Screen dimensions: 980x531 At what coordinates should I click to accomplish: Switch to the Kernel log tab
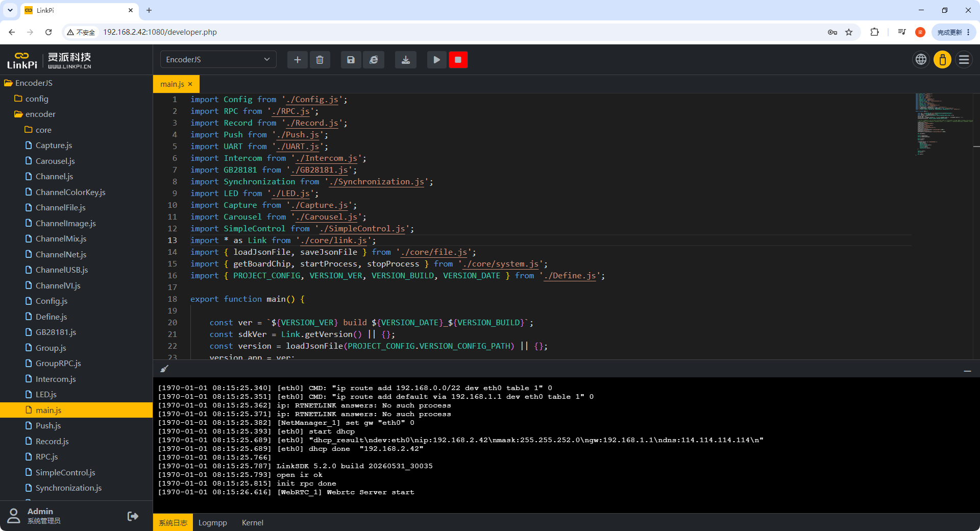[253, 522]
